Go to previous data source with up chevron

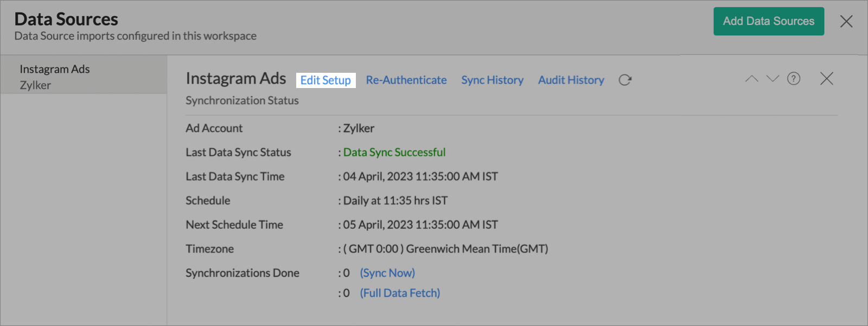point(751,79)
